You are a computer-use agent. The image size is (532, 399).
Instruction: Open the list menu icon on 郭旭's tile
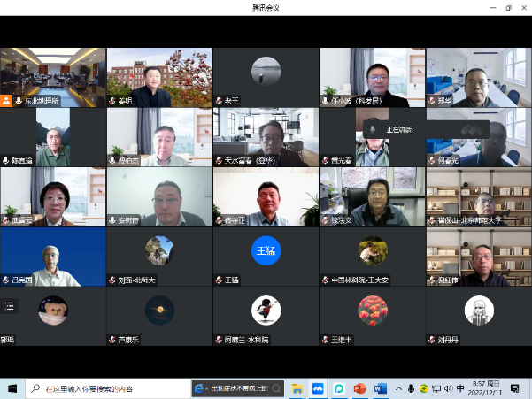pyautogui.click(x=10, y=306)
